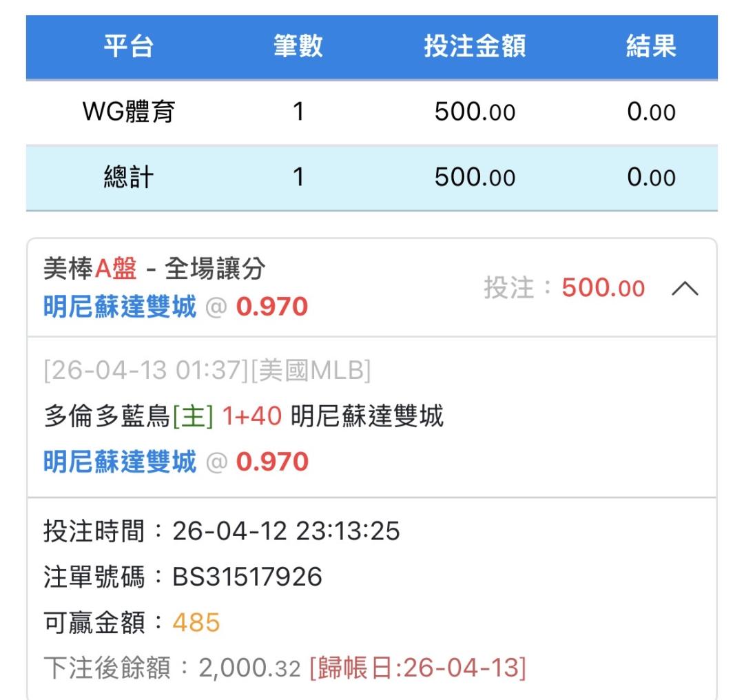This screenshot has width=744, height=700.
Task: Click WG體育 result value 0.00
Action: click(x=651, y=112)
